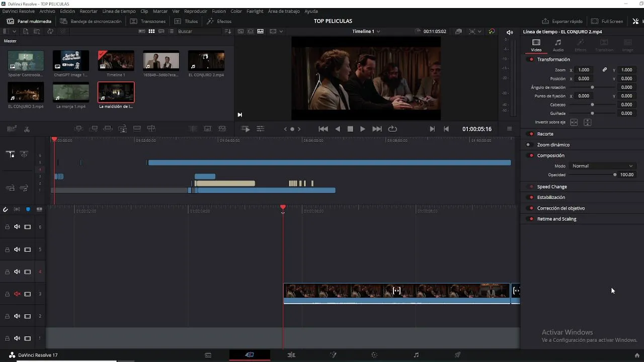Viewport: 644px width, 362px height.
Task: Mute audio on track 6
Action: (17, 227)
